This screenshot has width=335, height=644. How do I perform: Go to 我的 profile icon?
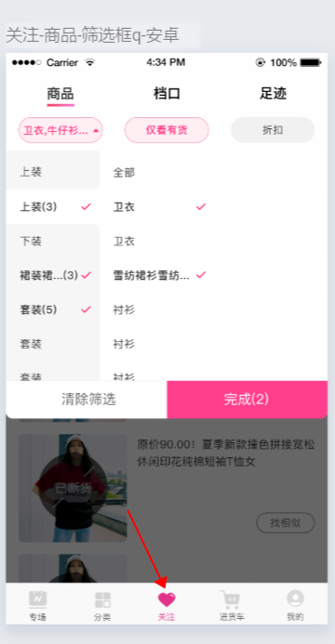pos(295,598)
